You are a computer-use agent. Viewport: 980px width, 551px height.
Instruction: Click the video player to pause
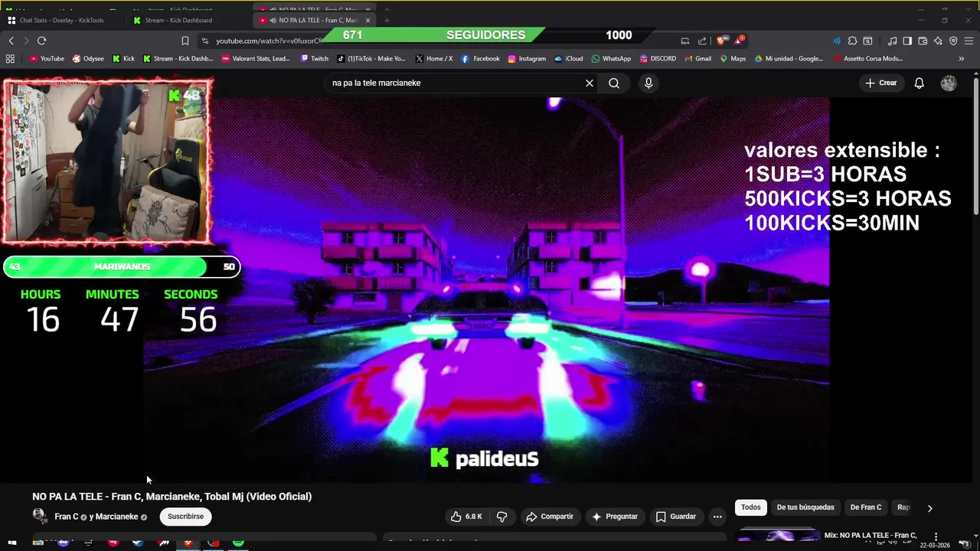[486, 289]
